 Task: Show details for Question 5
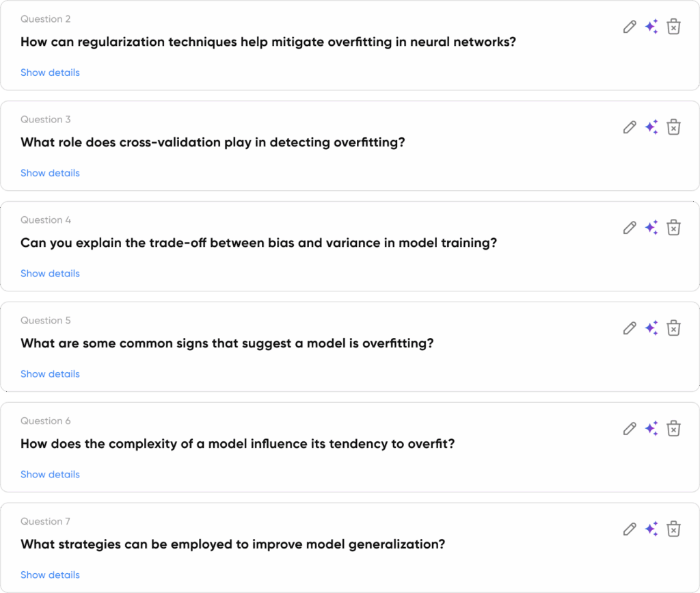[50, 374]
